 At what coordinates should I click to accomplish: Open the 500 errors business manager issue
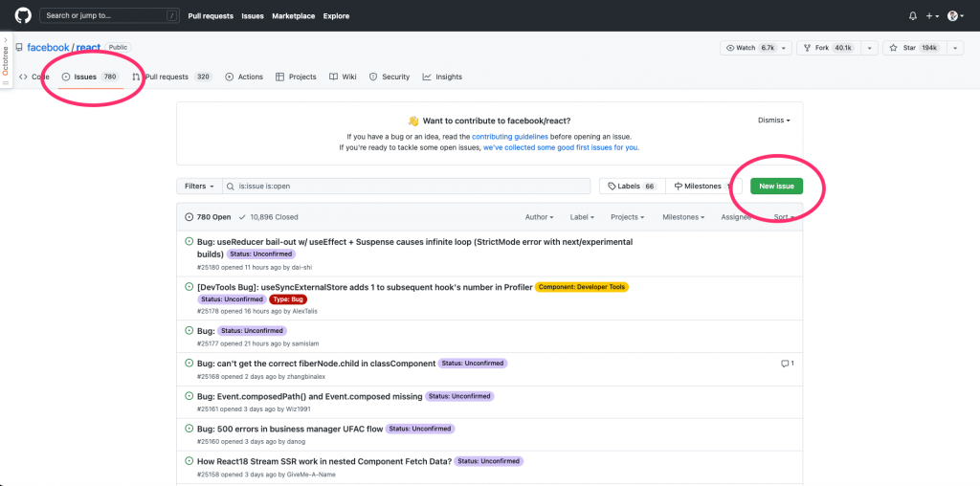coord(290,430)
